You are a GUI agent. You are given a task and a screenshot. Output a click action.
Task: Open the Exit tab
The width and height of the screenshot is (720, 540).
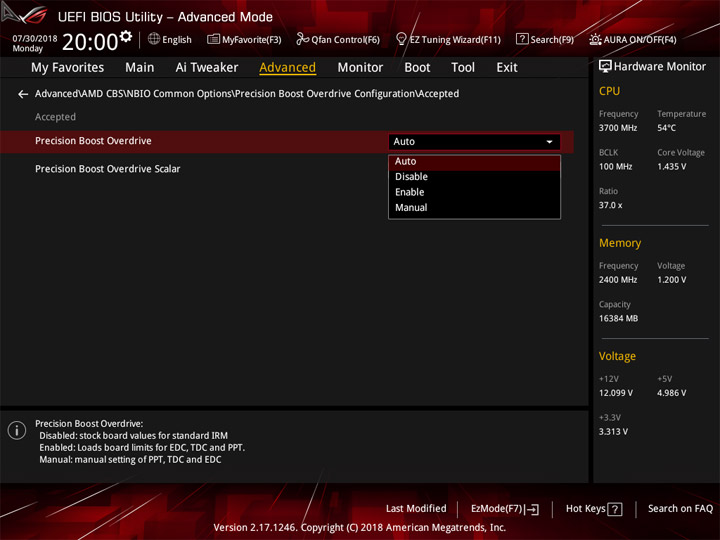click(506, 68)
